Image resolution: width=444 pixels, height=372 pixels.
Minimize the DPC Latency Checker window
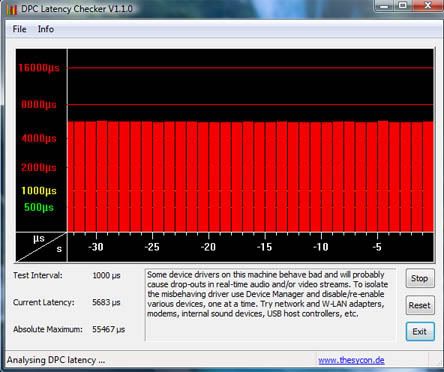(385, 6)
